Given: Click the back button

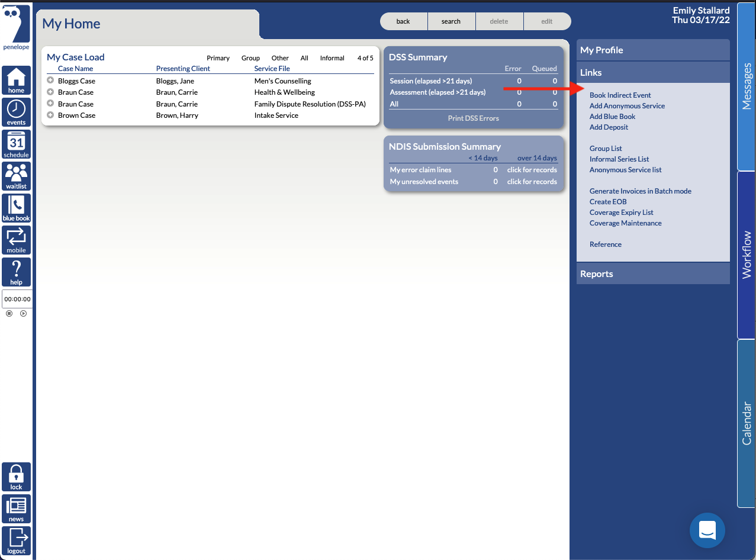Looking at the screenshot, I should pyautogui.click(x=403, y=21).
